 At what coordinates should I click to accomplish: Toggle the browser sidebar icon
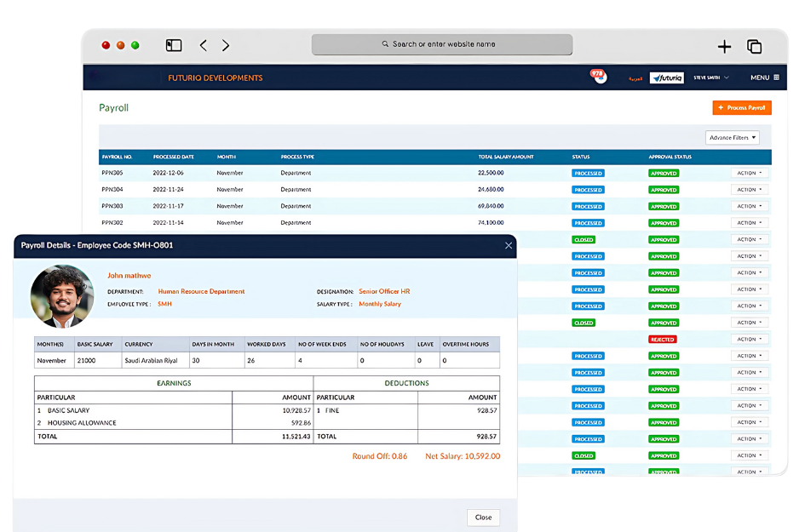point(174,45)
